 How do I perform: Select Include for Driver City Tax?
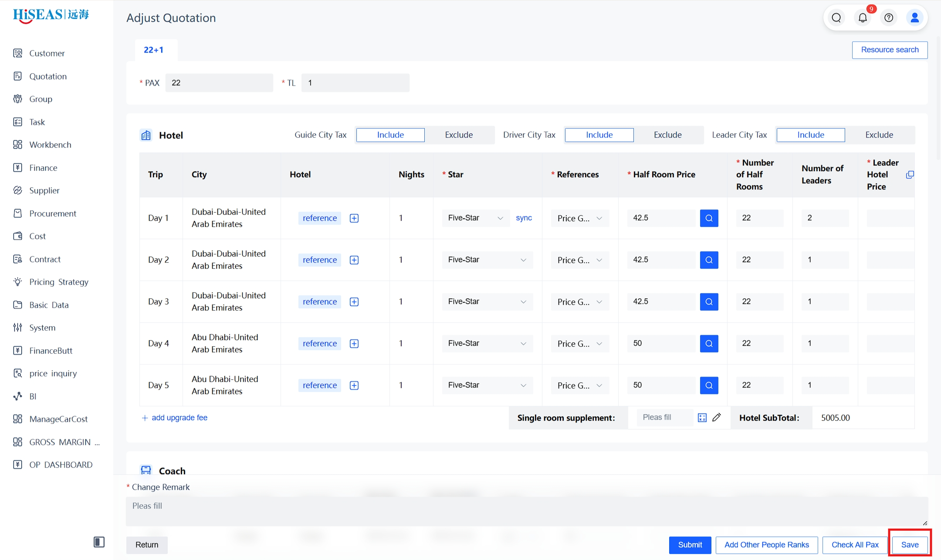pos(599,135)
